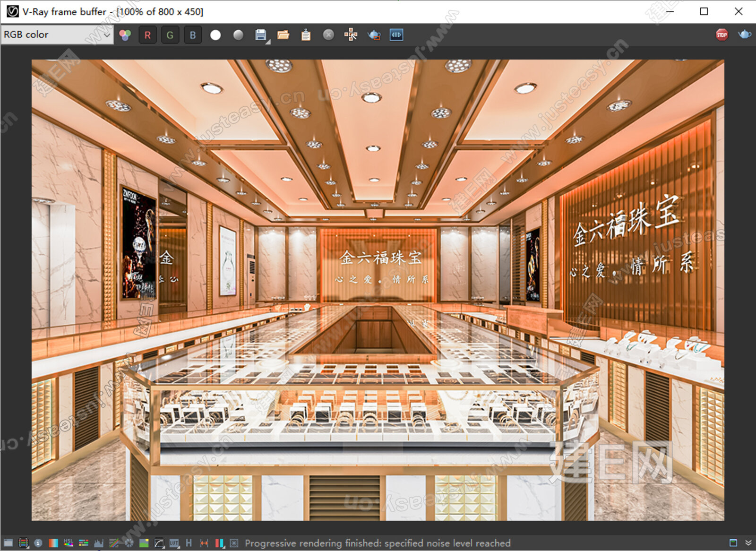756x551 pixels.
Task: Toggle levels correction histogram icon
Action: point(99,543)
